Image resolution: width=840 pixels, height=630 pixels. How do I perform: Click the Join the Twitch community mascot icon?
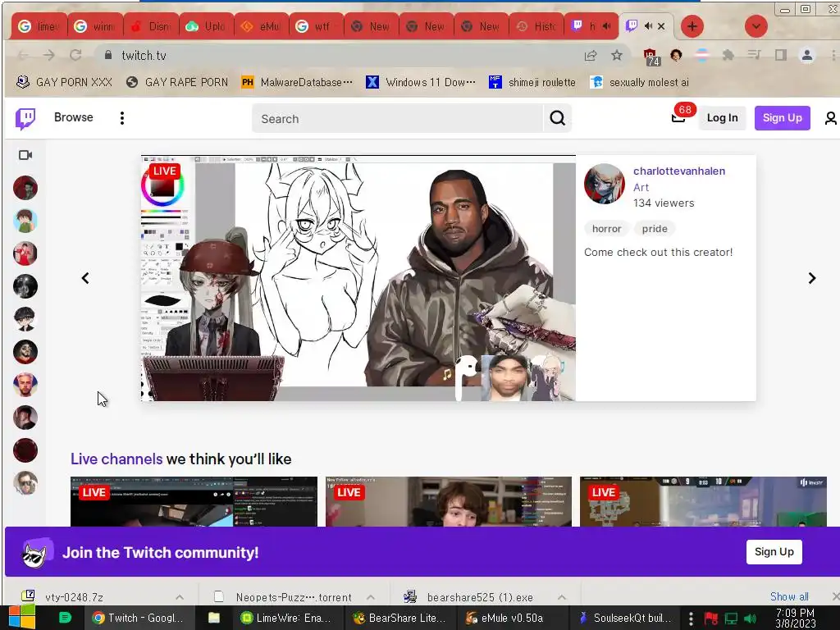(36, 553)
